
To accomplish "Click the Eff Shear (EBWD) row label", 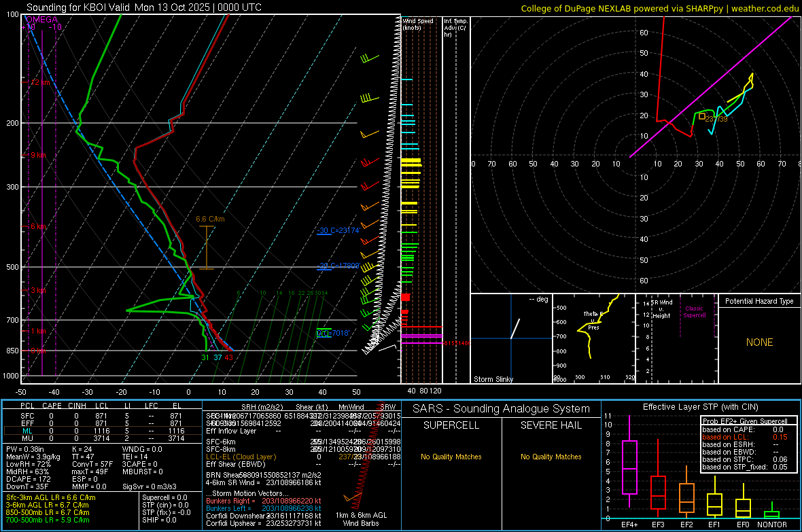I will tap(236, 464).
